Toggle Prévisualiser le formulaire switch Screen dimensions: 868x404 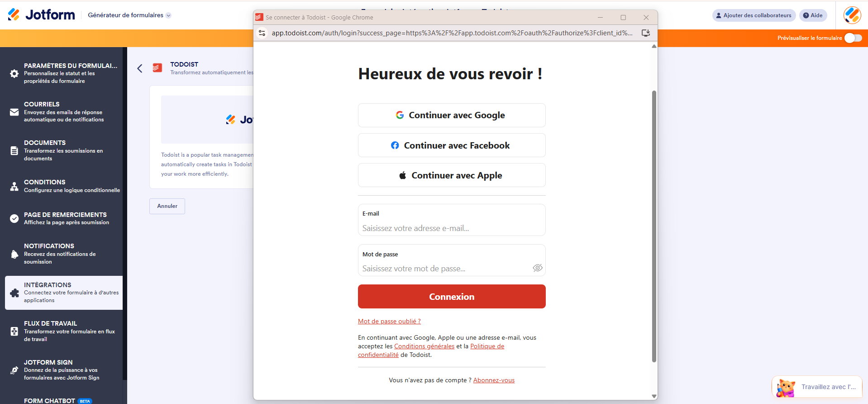853,38
